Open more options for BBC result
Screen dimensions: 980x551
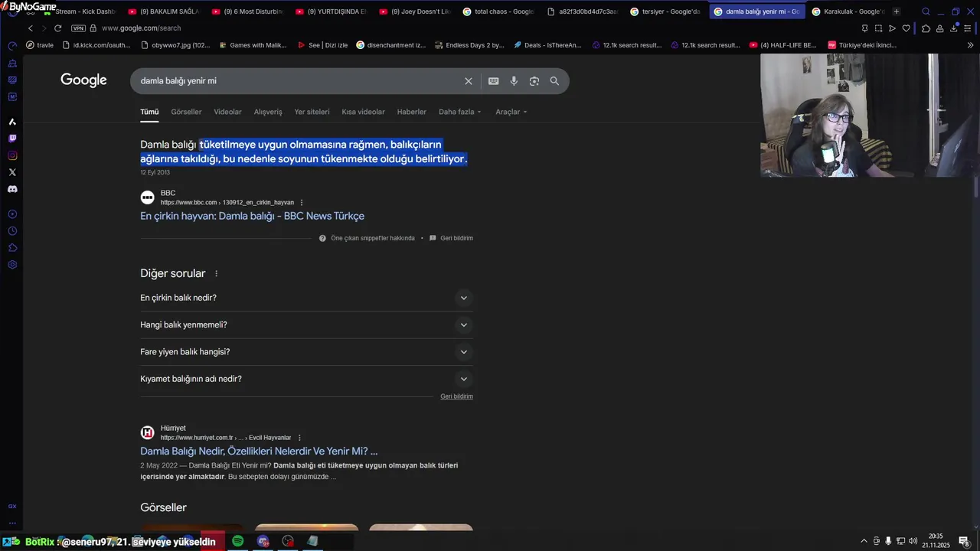tap(302, 203)
